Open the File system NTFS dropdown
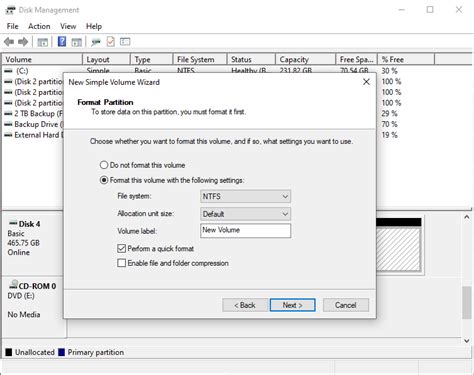This screenshot has height=375, width=474. click(245, 196)
